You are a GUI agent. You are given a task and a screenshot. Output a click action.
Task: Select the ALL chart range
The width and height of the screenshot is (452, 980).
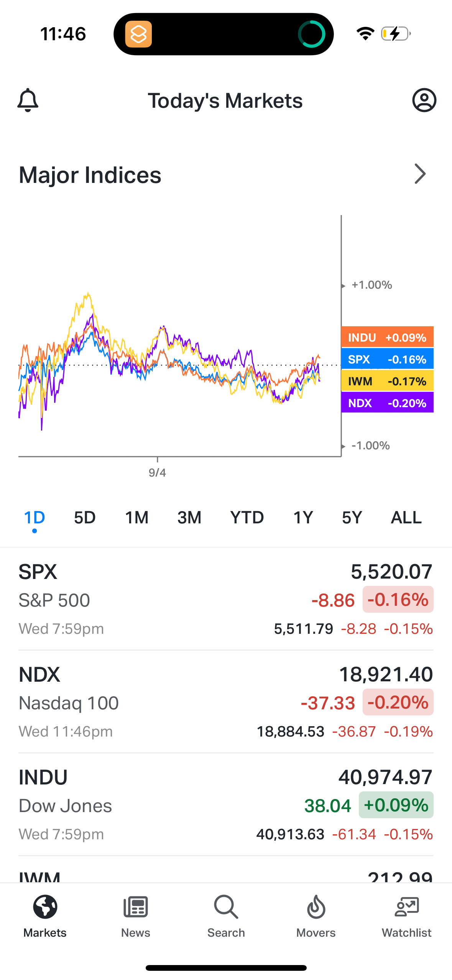[406, 518]
